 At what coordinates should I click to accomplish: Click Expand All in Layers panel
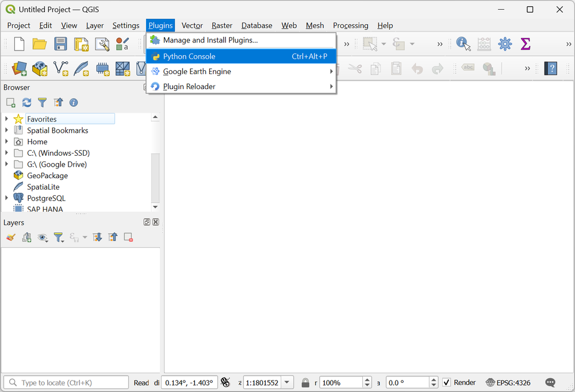(x=97, y=237)
